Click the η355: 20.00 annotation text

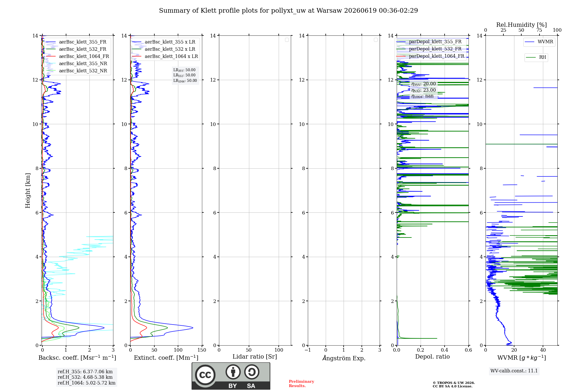point(424,84)
